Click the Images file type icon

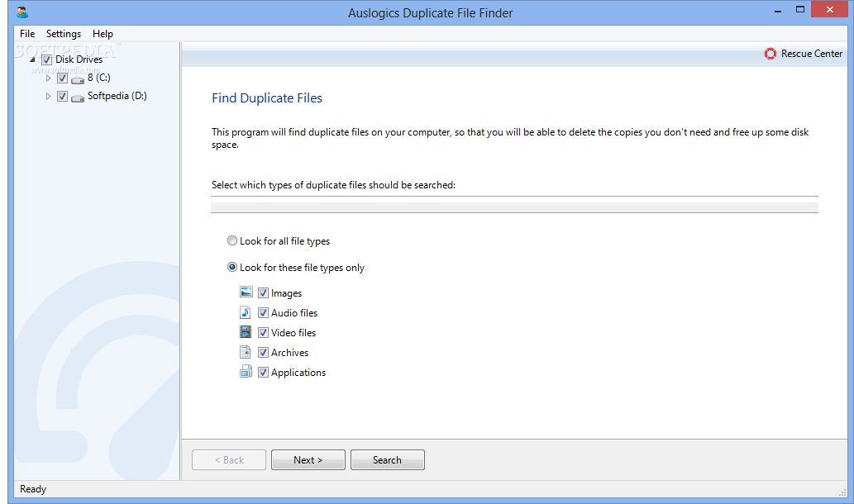[246, 292]
